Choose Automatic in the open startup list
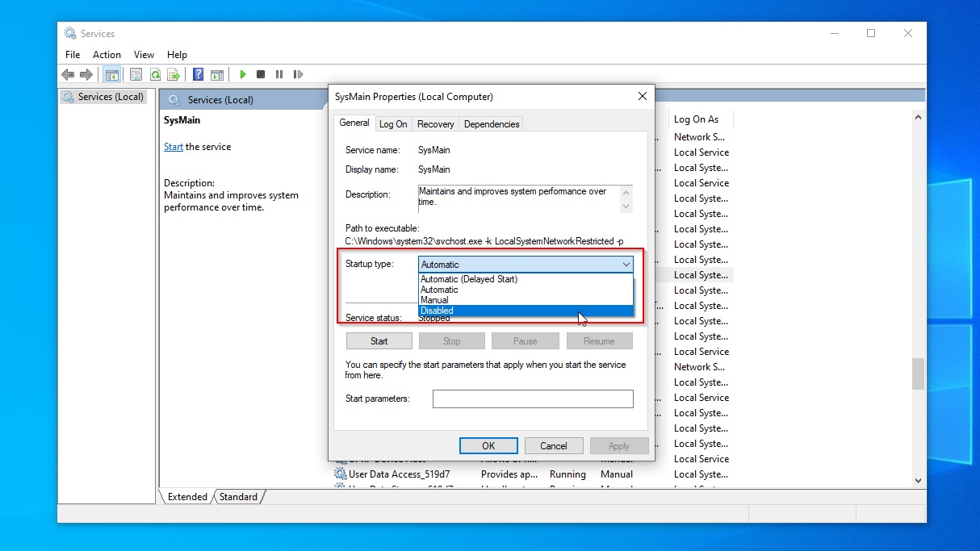The image size is (980, 551). (x=526, y=290)
